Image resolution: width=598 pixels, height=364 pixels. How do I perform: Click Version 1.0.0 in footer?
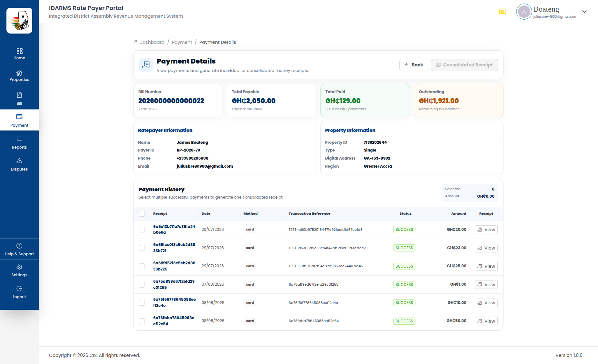pyautogui.click(x=569, y=355)
